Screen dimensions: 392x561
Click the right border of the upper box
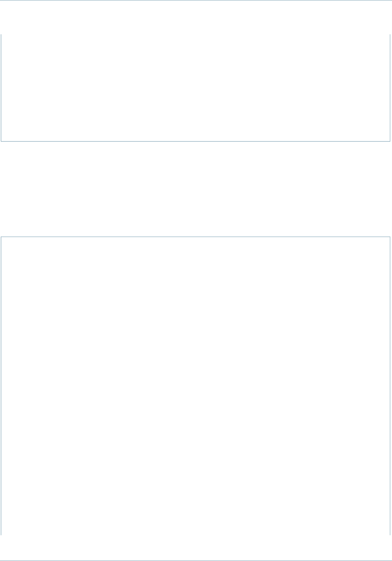tap(390, 88)
